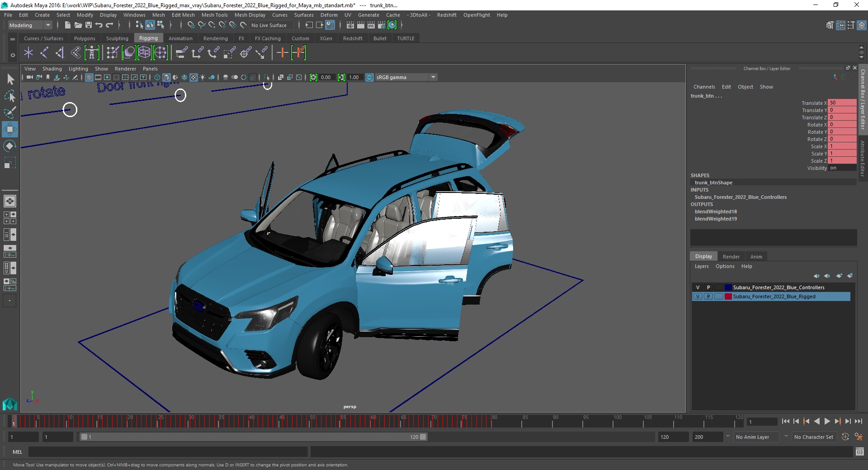The height and width of the screenshot is (470, 868).
Task: Open the viewport Shading menu
Action: pos(52,69)
